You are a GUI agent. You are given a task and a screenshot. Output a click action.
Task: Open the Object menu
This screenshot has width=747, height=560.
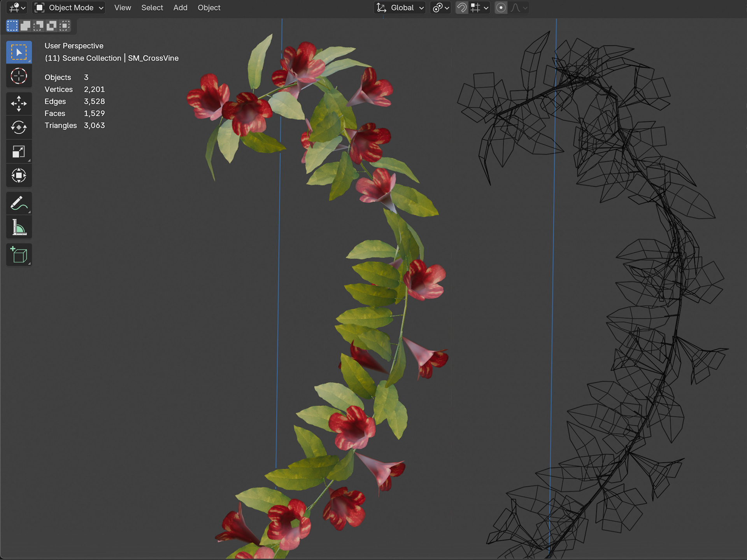coord(209,8)
